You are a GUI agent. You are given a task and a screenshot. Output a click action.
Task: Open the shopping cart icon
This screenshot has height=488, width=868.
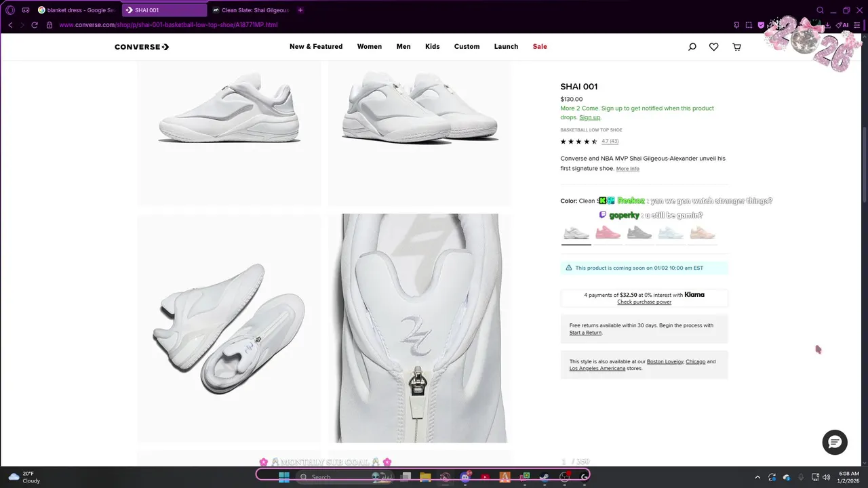coord(736,47)
